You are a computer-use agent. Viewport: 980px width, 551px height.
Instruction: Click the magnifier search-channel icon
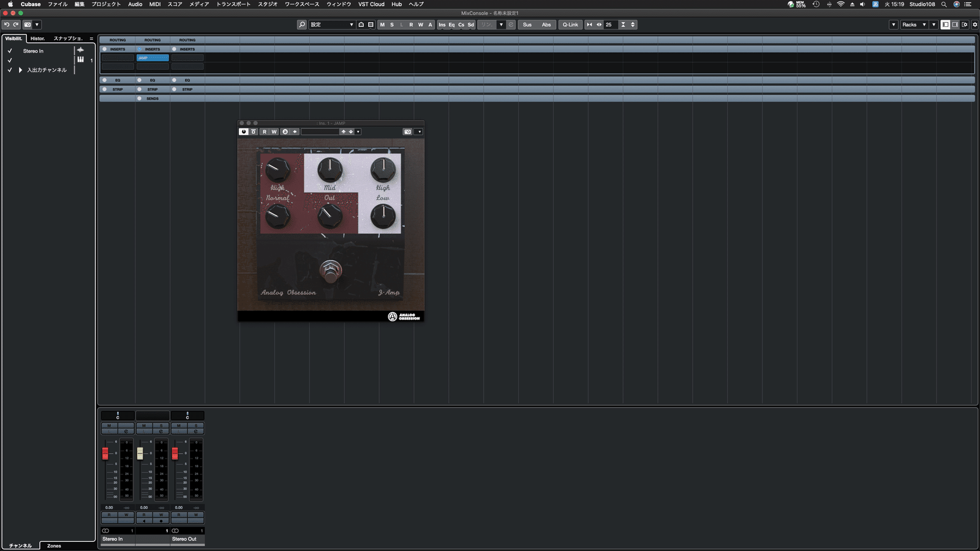[302, 24]
